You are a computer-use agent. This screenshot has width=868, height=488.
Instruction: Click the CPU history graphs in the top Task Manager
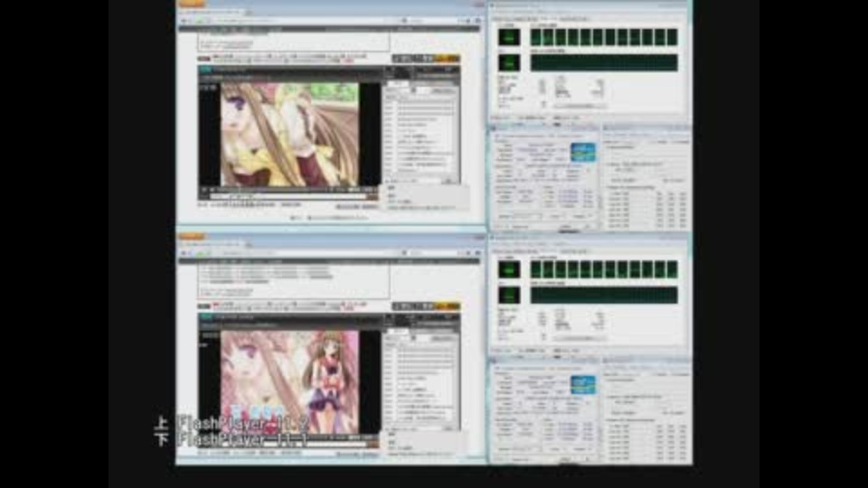coord(604,36)
